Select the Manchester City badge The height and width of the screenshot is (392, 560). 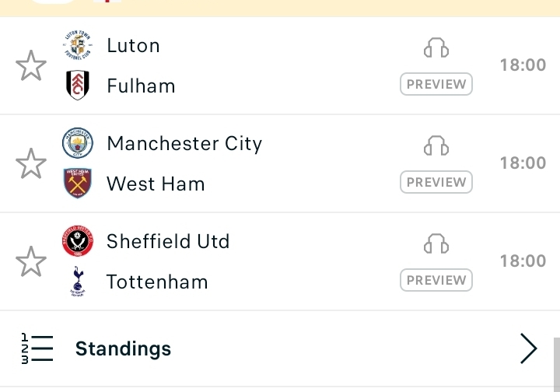point(78,143)
